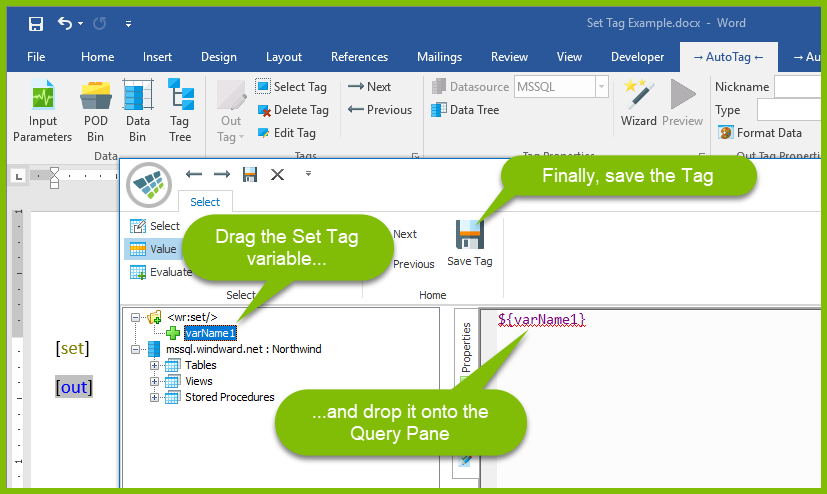Click save icon in tag editor toolbar
This screenshot has width=827, height=494.
250,175
